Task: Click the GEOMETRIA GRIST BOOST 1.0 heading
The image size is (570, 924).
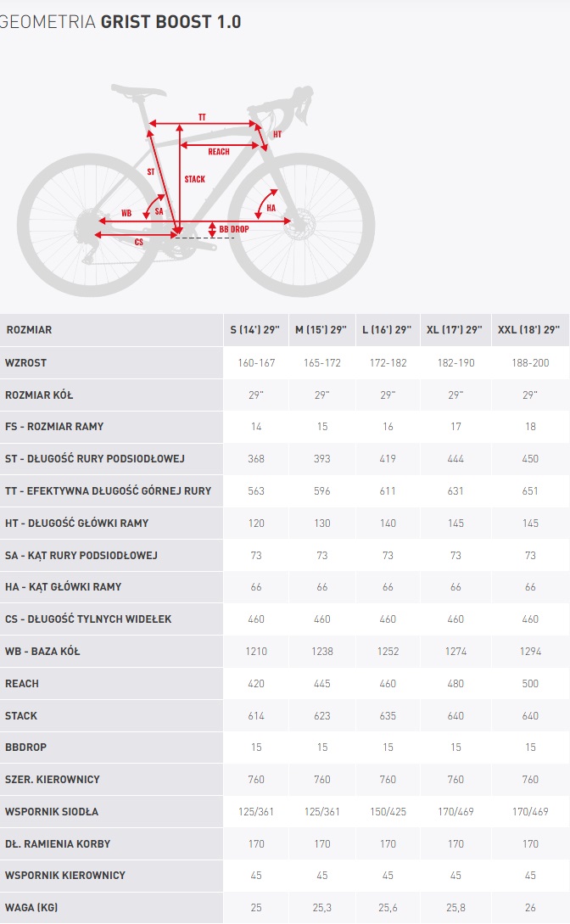Action: click(x=120, y=22)
